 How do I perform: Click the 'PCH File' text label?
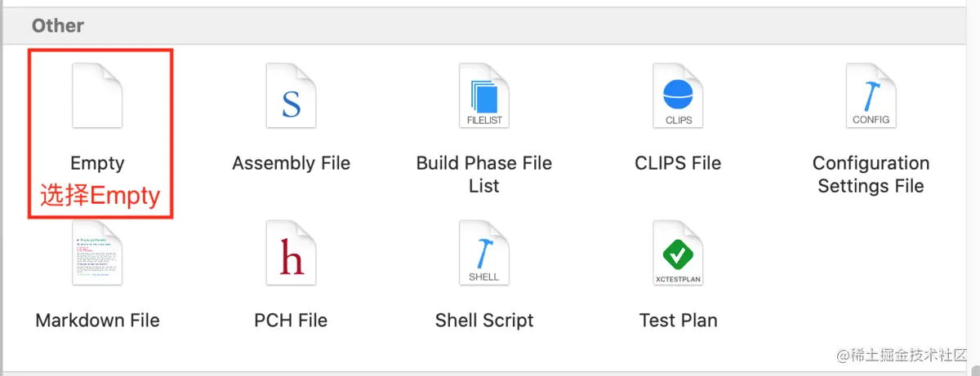click(x=291, y=320)
